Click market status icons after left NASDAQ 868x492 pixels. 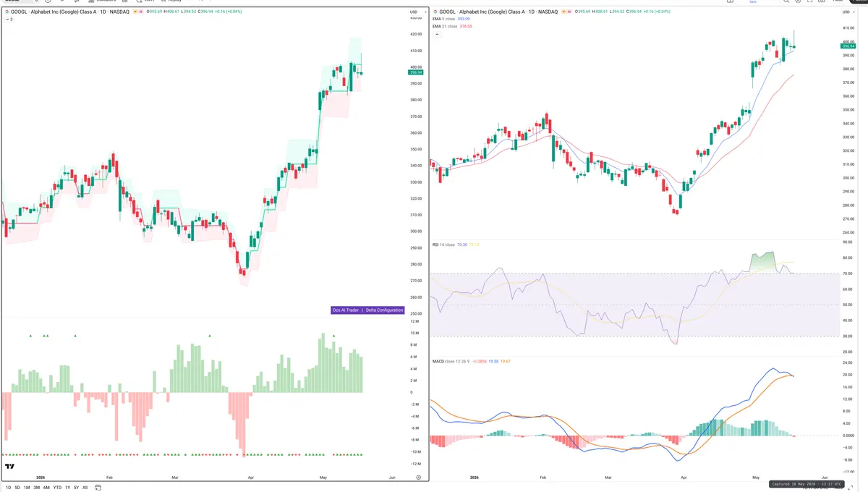[137, 12]
